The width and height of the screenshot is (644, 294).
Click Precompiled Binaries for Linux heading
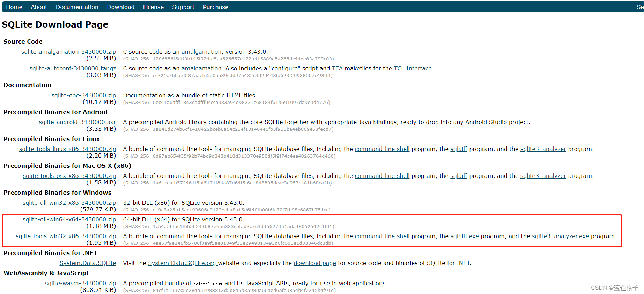(x=52, y=139)
